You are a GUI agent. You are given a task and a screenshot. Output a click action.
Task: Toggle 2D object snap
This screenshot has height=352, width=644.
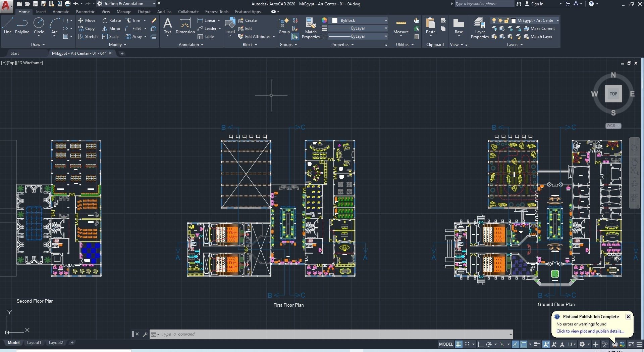524,344
